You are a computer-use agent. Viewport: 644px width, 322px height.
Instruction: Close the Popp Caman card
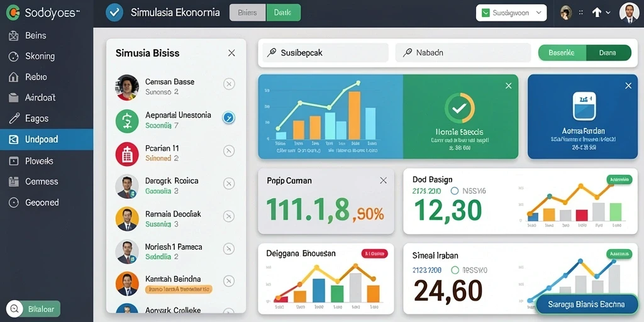(383, 180)
